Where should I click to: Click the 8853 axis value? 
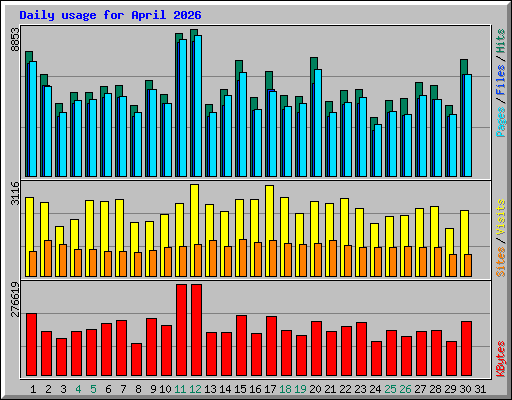[x=15, y=39]
